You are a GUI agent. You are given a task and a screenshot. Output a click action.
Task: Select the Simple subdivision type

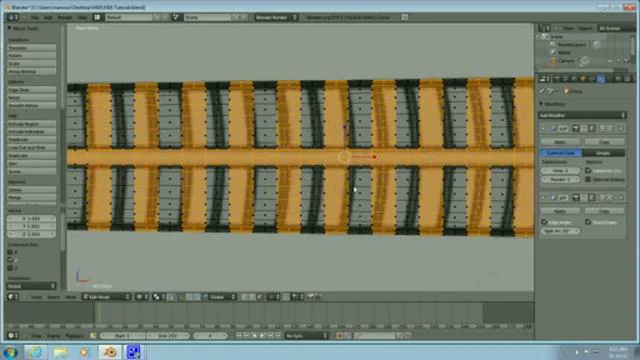[603, 153]
